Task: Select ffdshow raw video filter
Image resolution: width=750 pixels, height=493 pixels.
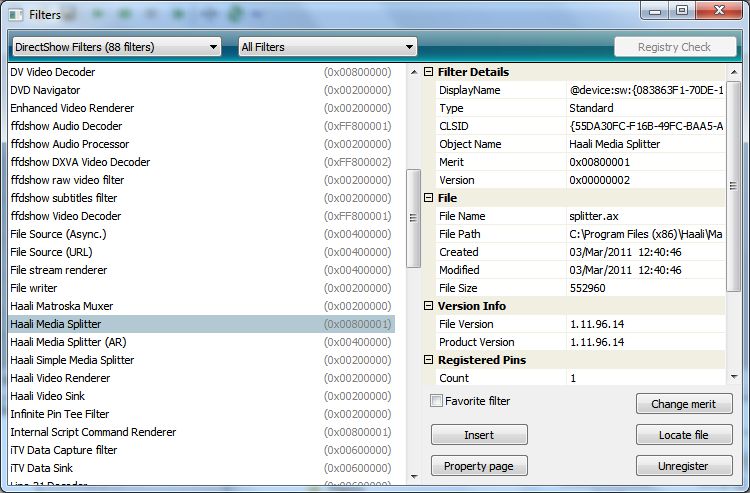Action: pos(201,180)
